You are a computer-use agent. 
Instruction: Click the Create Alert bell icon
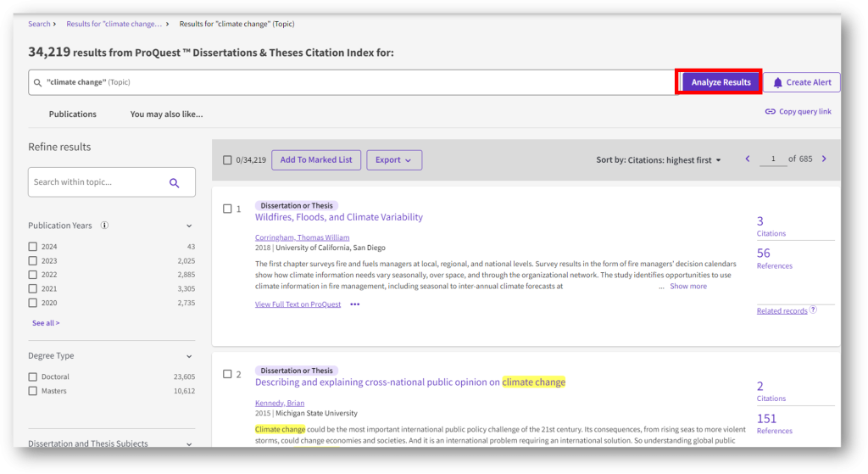tap(778, 82)
